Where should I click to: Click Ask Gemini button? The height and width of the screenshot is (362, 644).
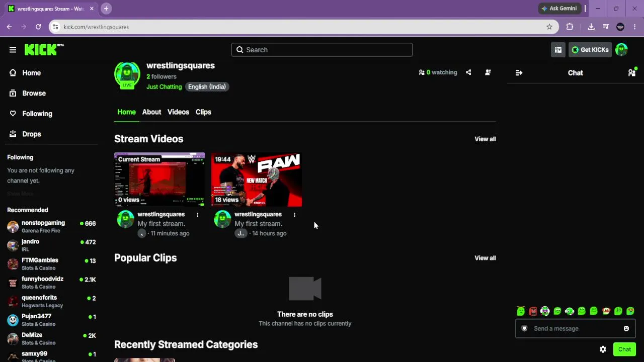(559, 9)
